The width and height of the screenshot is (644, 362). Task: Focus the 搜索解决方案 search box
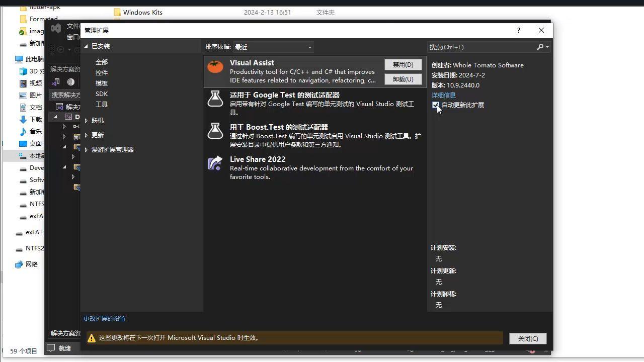[x=65, y=95]
